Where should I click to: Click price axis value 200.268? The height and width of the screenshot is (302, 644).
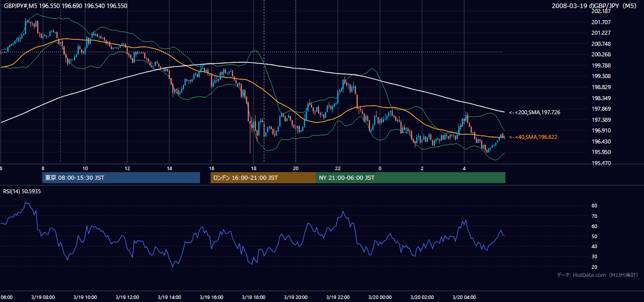[601, 55]
